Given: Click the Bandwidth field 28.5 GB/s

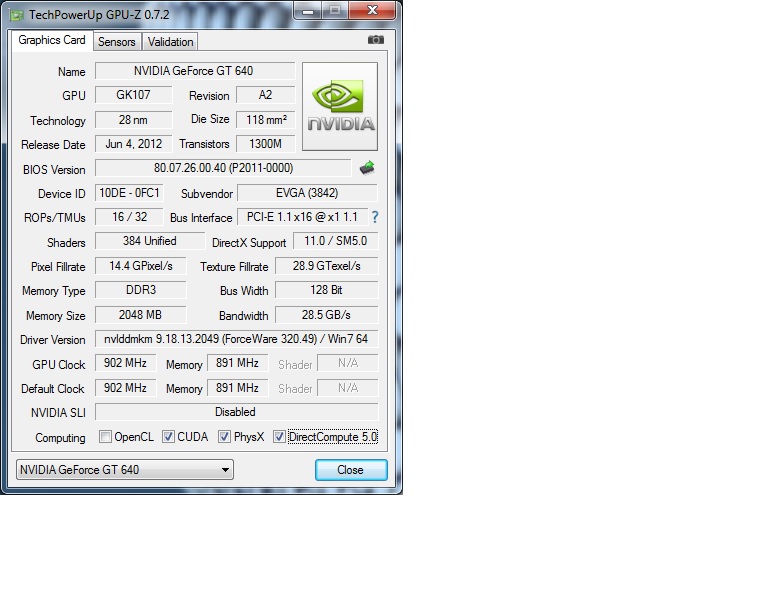Looking at the screenshot, I should coord(327,315).
